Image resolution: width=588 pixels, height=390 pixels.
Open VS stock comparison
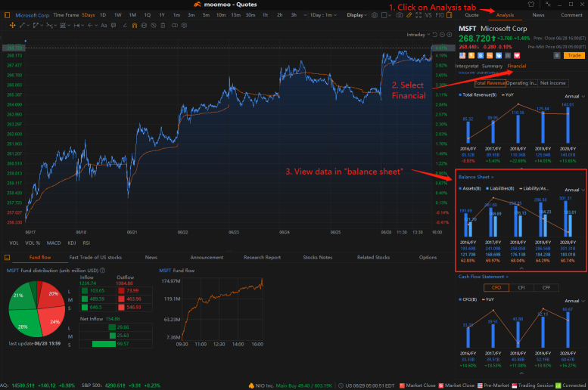click(x=428, y=15)
